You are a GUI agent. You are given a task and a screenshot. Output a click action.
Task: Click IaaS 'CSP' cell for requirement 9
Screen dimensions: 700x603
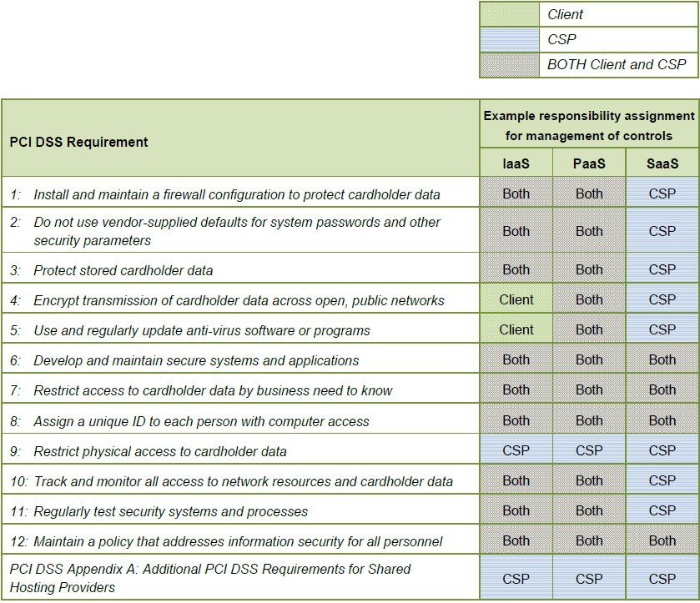point(516,450)
